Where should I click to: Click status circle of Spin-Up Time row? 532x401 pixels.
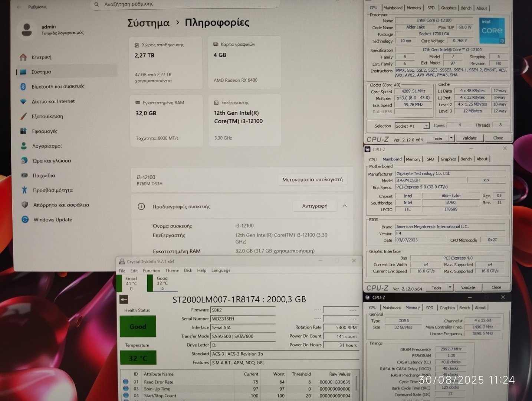126,389
